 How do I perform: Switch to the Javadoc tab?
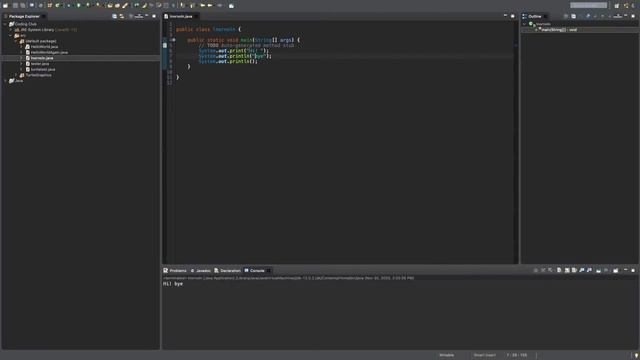(x=200, y=271)
